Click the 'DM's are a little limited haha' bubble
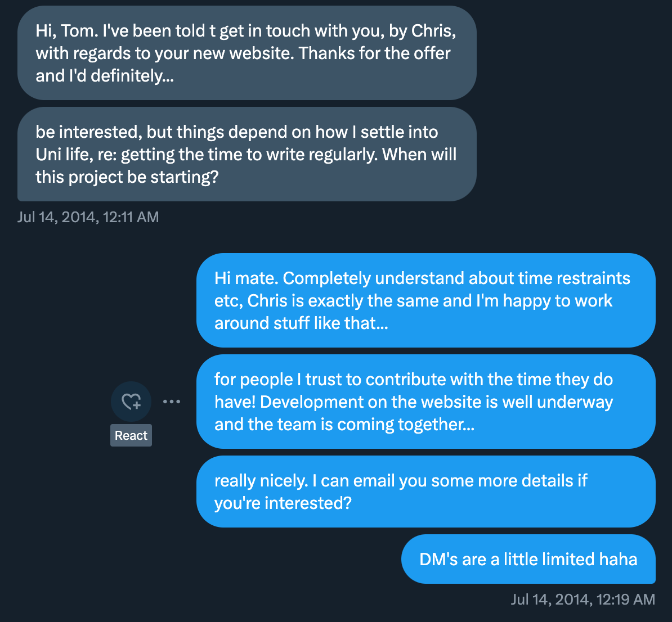 click(x=528, y=559)
